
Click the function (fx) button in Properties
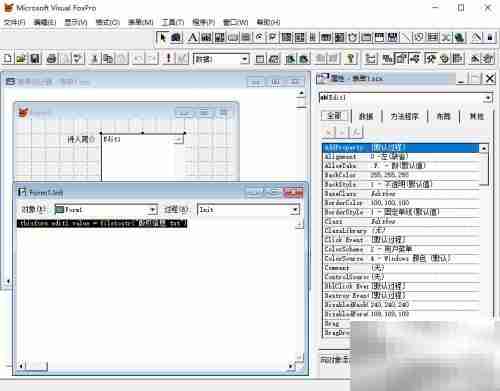click(x=356, y=132)
